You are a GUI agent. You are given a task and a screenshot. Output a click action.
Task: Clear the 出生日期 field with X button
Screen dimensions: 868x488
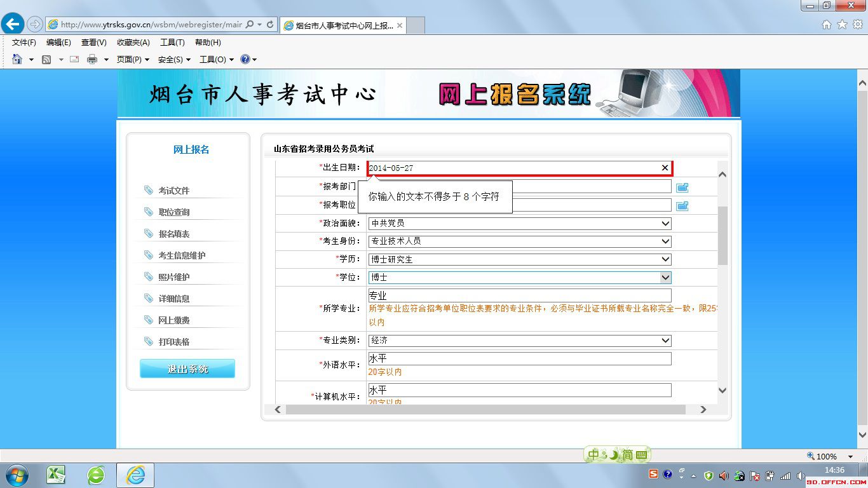coord(665,168)
